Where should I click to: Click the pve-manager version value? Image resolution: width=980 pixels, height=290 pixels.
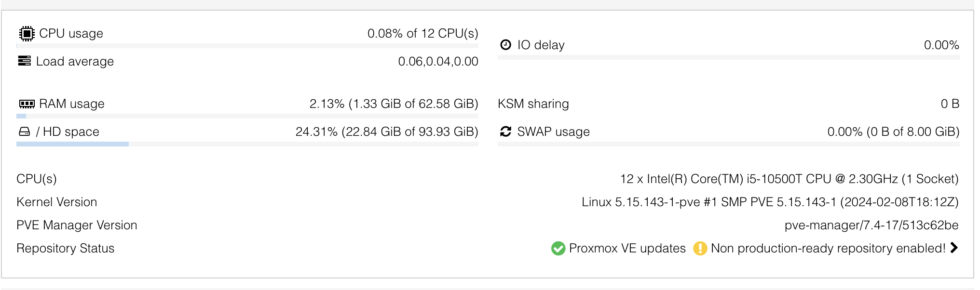point(871,225)
